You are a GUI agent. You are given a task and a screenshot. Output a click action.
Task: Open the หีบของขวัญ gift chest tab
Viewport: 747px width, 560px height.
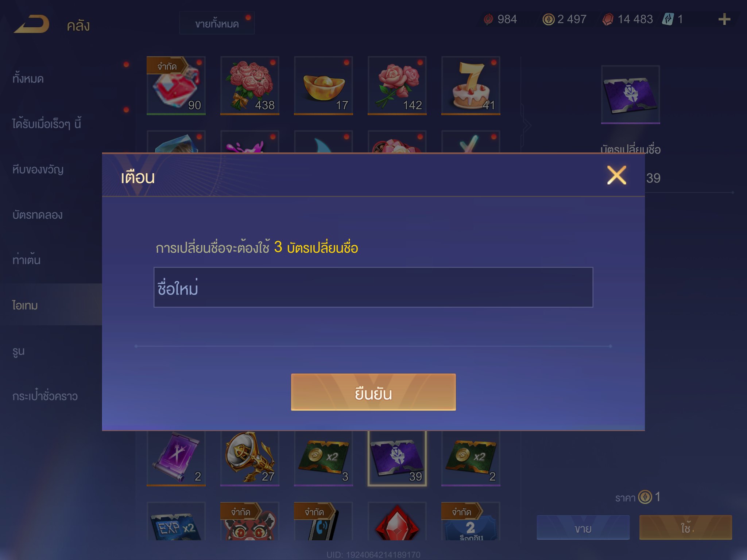pyautogui.click(x=38, y=169)
